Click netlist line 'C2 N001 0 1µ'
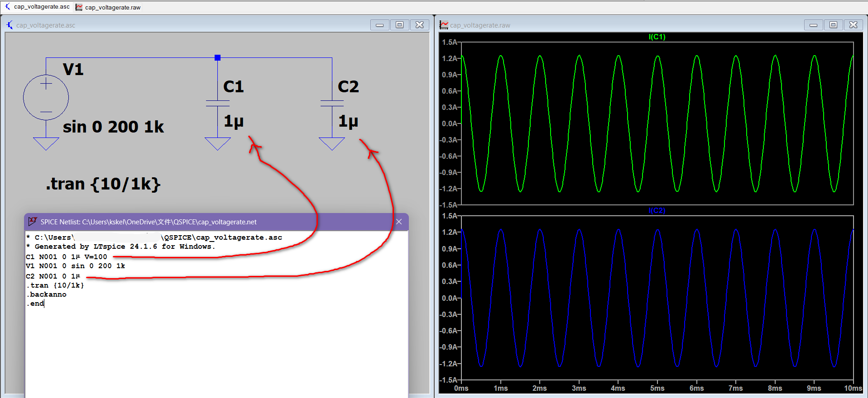Image resolution: width=868 pixels, height=398 pixels. pyautogui.click(x=53, y=276)
